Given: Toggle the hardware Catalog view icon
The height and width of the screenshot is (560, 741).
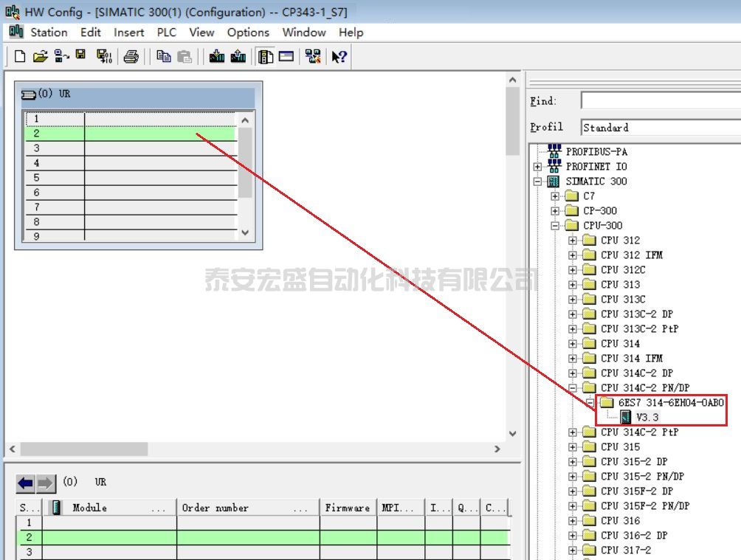Looking at the screenshot, I should [266, 57].
